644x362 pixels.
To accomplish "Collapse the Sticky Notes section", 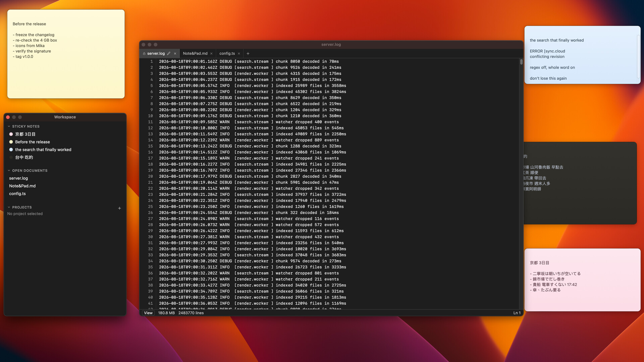I will point(9,126).
